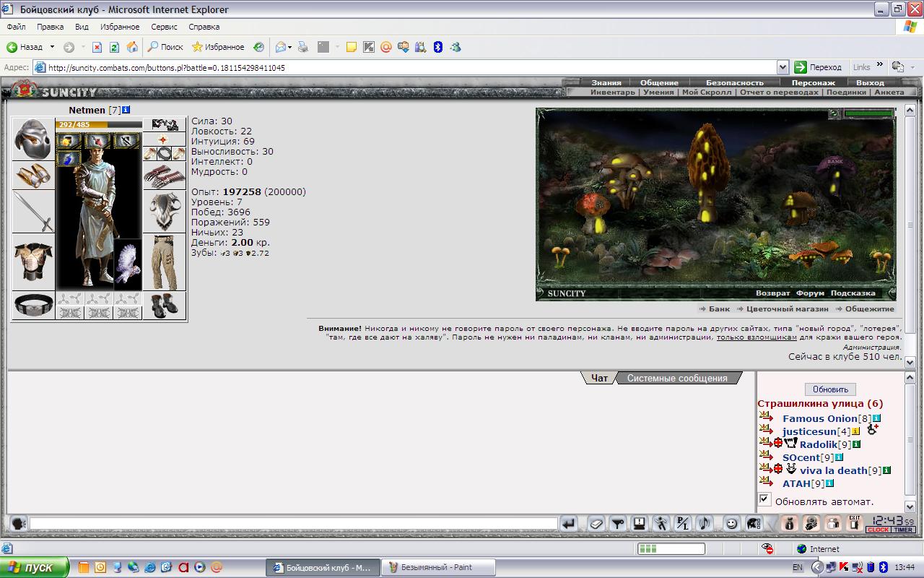Screen dimensions: 924x578
Task: Select the boots equipment slot
Action: click(165, 305)
